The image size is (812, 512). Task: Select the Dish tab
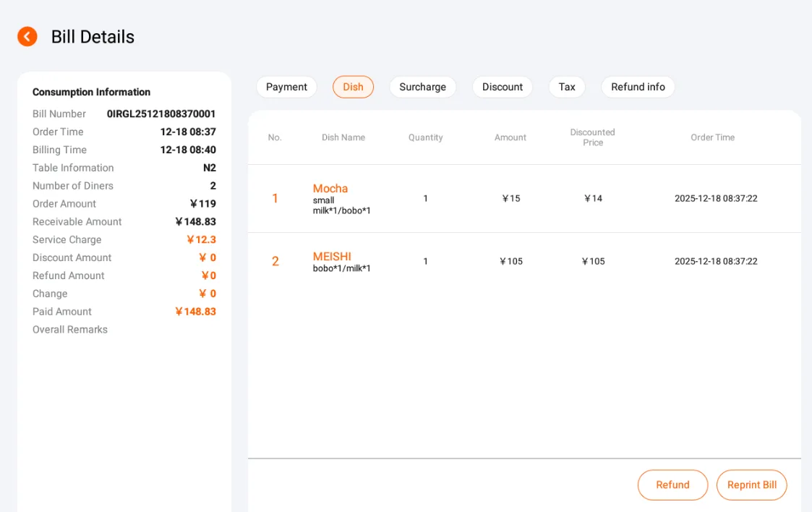353,87
